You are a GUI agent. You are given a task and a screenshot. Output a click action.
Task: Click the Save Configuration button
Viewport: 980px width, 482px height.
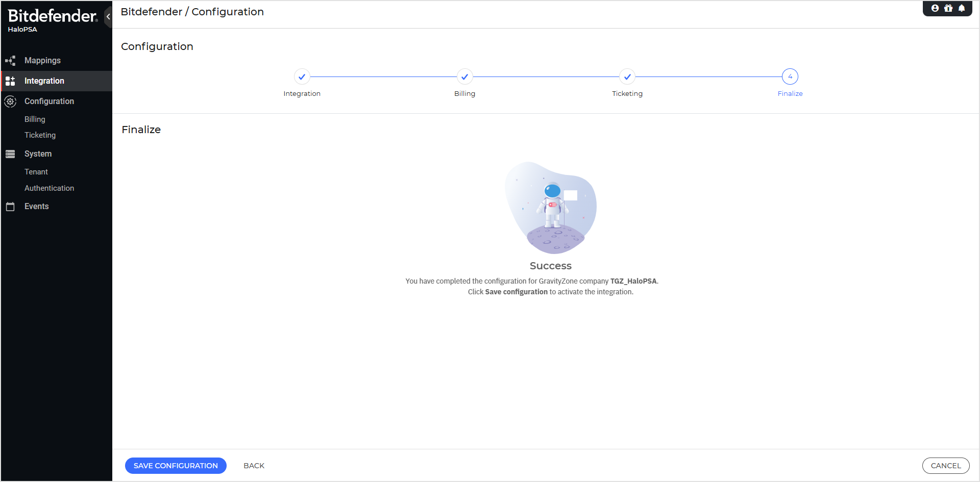(176, 466)
